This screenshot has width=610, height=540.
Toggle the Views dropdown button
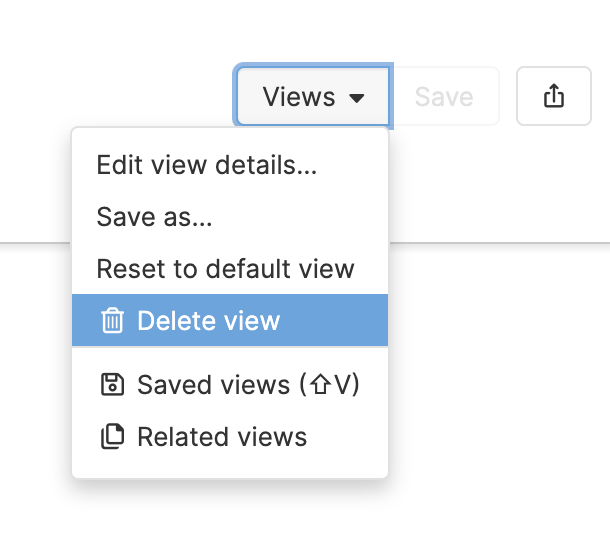313,97
